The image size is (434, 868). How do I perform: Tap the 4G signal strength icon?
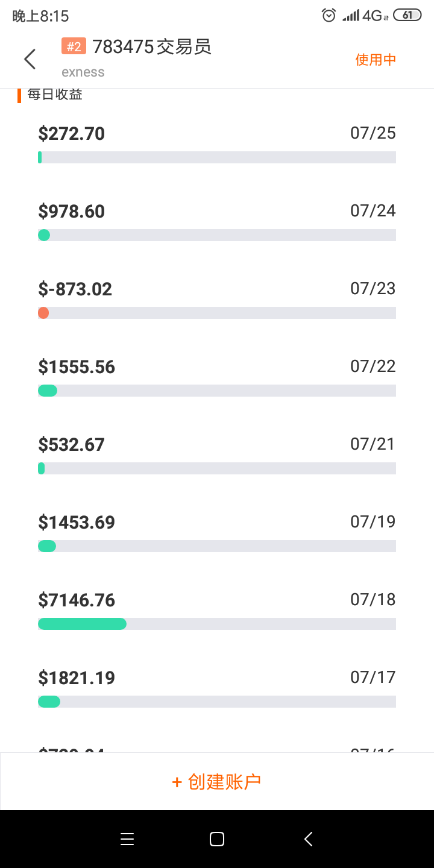[x=365, y=15]
